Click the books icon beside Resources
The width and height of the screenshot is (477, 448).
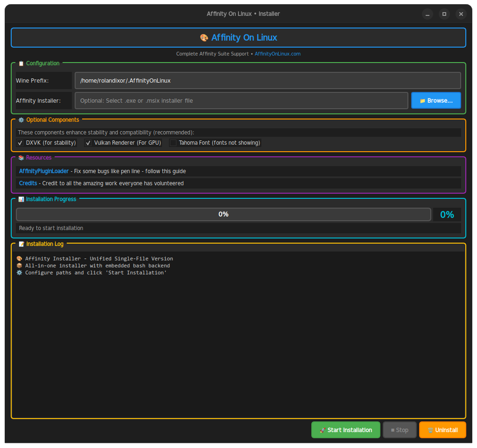point(20,157)
